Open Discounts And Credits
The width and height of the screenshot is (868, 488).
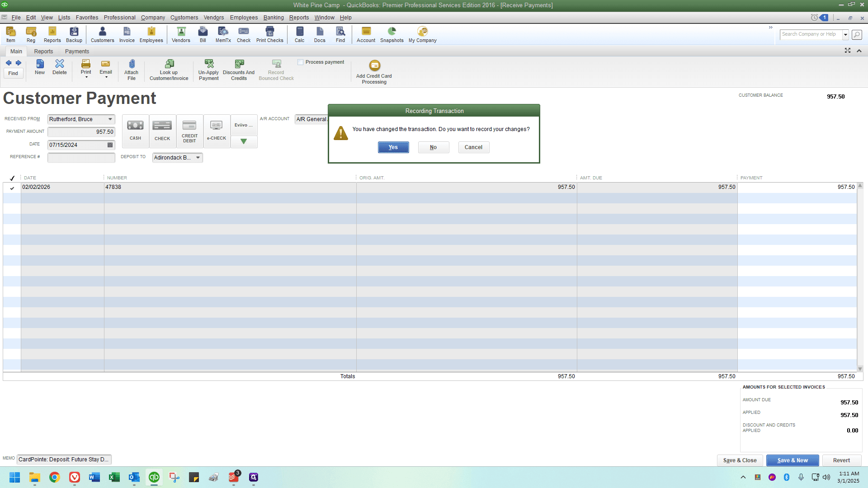tap(239, 70)
